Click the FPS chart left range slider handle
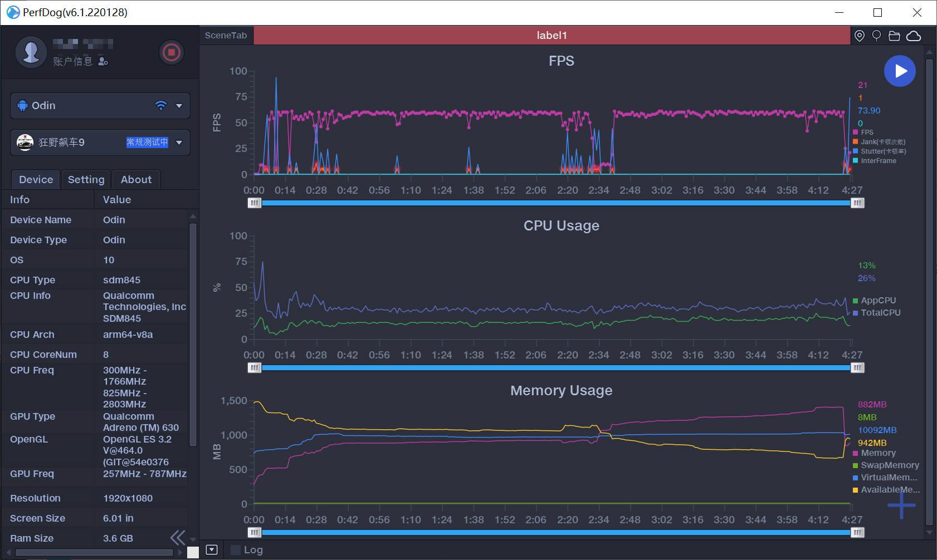Viewport: 937px width, 560px height. tap(255, 203)
